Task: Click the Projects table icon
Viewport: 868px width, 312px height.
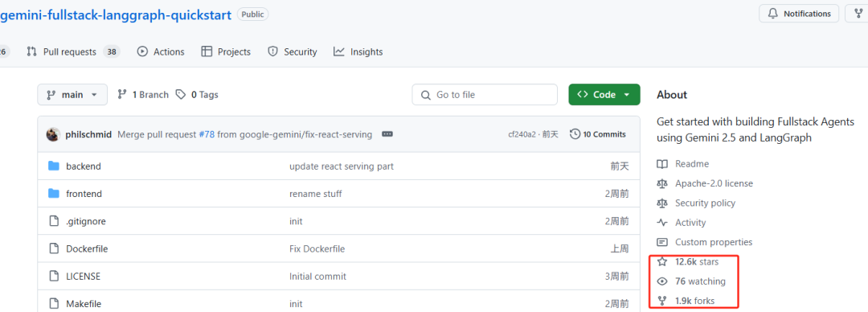Action: (x=207, y=51)
